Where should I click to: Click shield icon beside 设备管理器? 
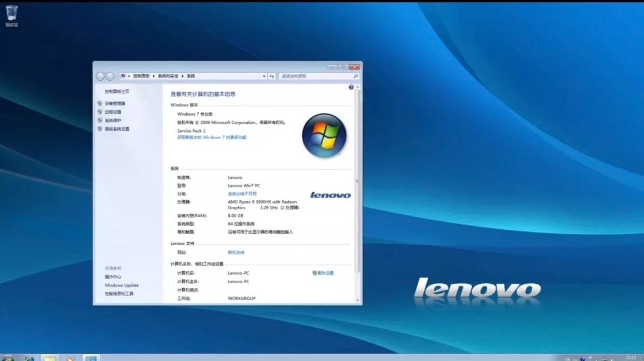click(100, 103)
